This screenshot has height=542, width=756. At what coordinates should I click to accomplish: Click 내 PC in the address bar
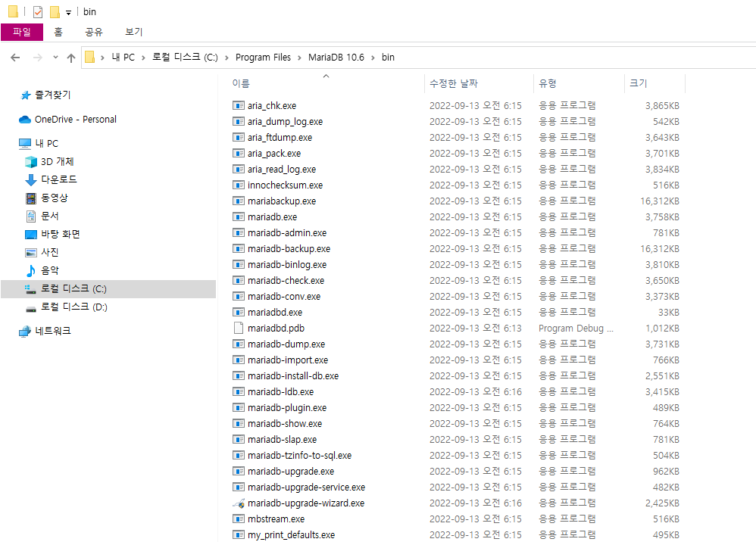pyautogui.click(x=123, y=58)
